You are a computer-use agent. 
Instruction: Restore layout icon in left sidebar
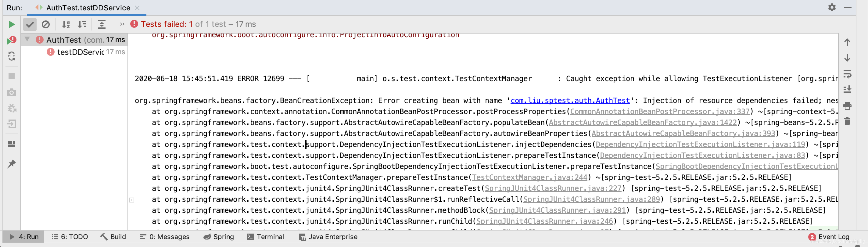tap(12, 144)
